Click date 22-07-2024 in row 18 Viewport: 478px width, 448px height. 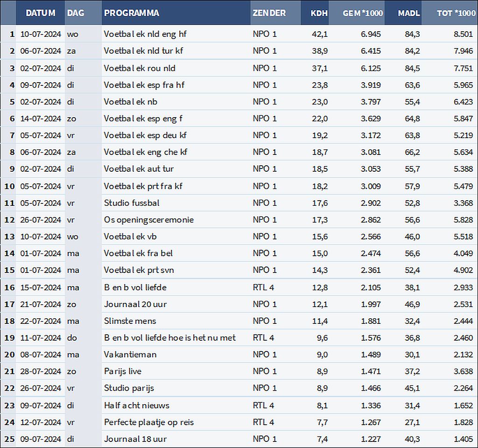41,321
